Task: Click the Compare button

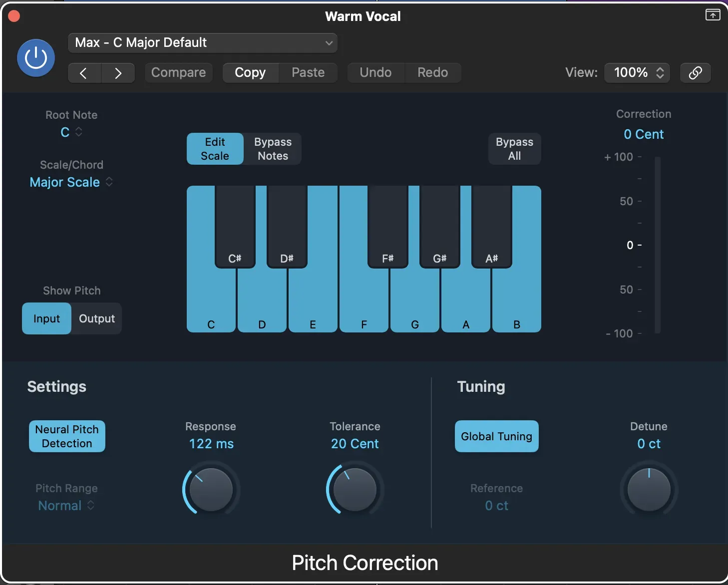Action: coord(178,73)
